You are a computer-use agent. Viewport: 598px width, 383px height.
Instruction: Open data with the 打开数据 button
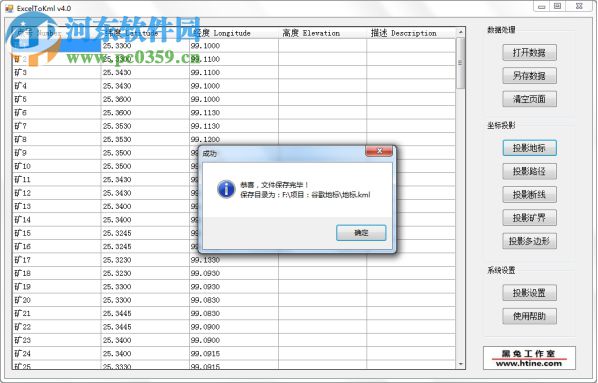click(529, 53)
